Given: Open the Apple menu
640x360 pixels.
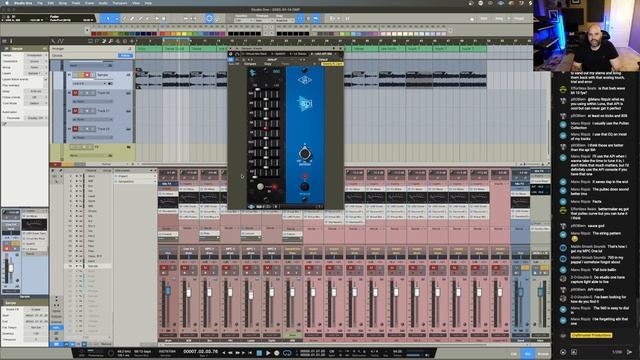Looking at the screenshot, I should pyautogui.click(x=7, y=3).
